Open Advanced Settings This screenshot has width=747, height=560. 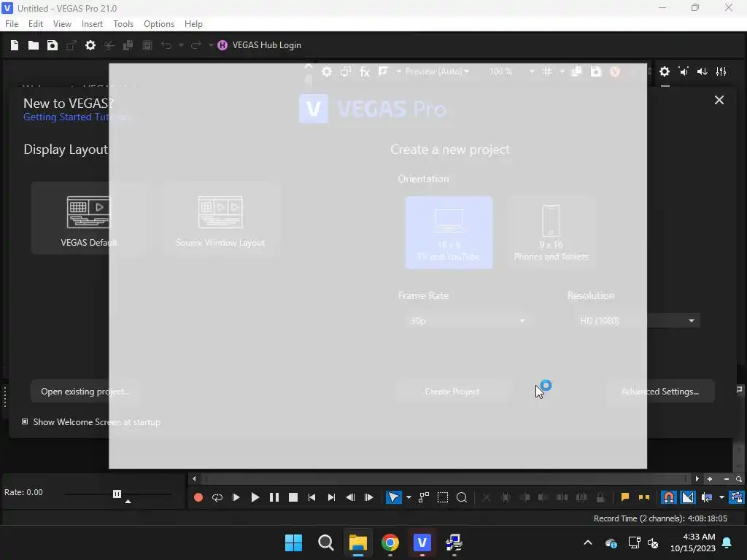click(x=659, y=392)
